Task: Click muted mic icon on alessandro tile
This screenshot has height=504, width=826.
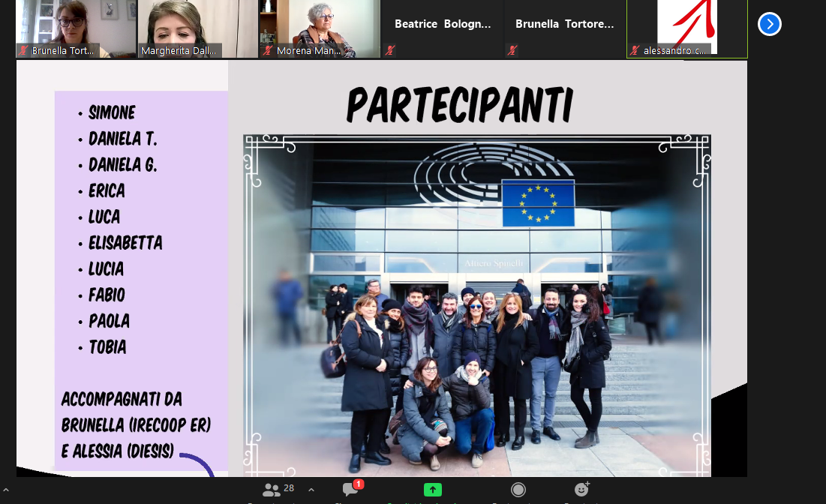Action: point(635,50)
